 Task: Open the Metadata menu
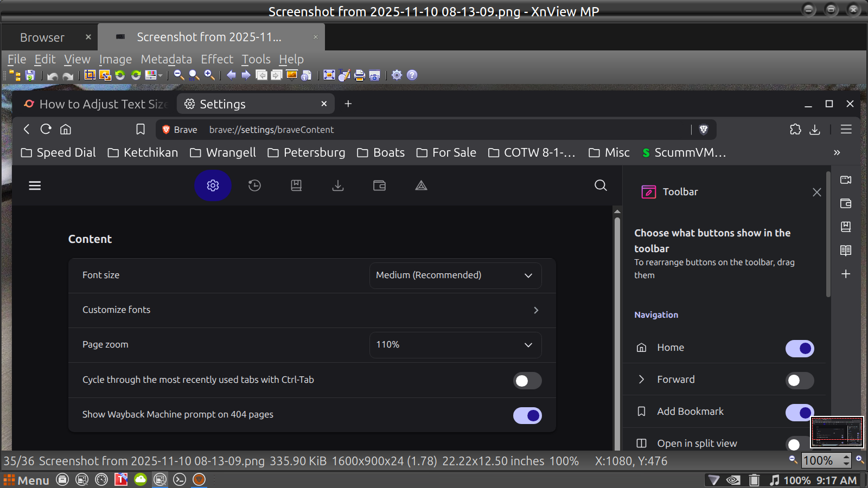166,59
